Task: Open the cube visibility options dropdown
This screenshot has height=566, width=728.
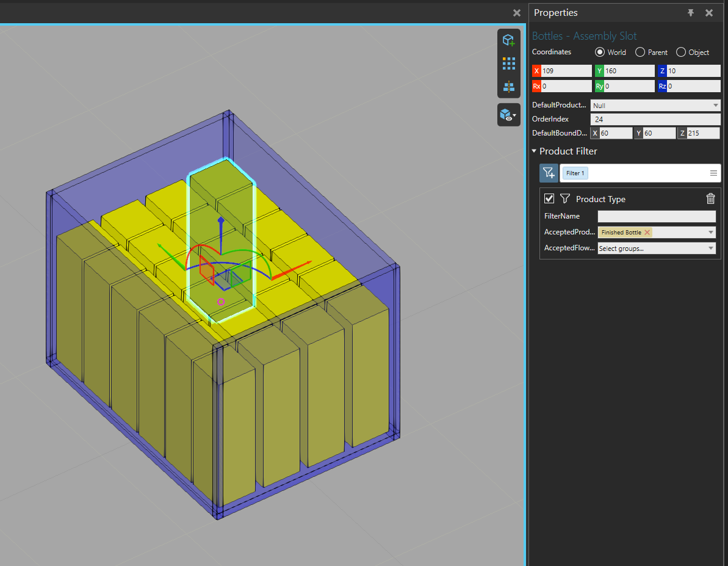Action: pos(508,114)
